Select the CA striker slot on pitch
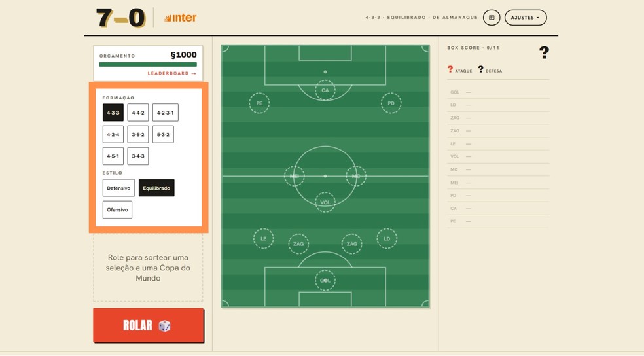 (325, 90)
